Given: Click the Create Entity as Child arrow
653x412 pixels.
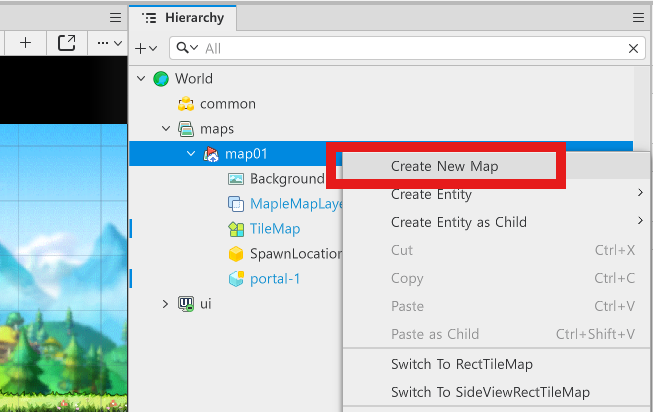Looking at the screenshot, I should point(640,220).
